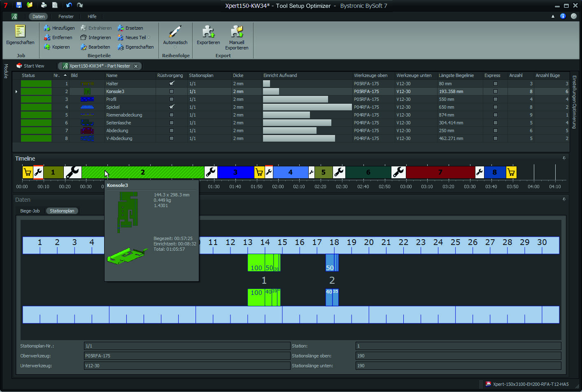The image size is (582, 392).
Task: Pin the Daten panel
Action: click(x=564, y=199)
